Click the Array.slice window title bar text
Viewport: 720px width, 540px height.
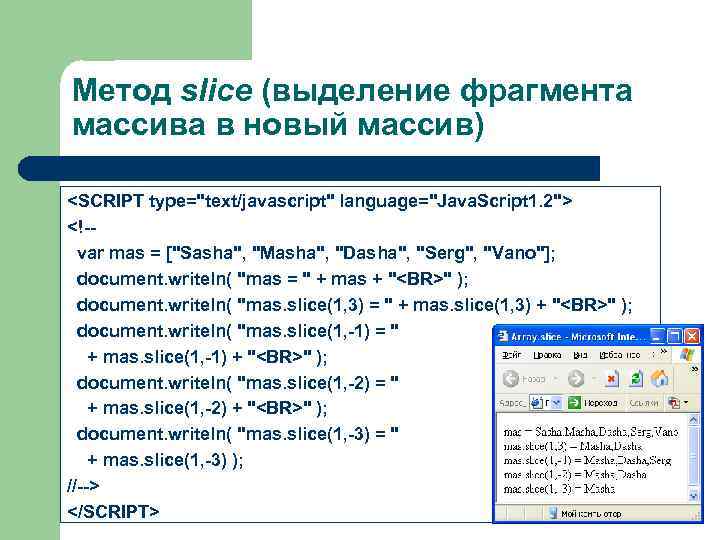(x=578, y=337)
